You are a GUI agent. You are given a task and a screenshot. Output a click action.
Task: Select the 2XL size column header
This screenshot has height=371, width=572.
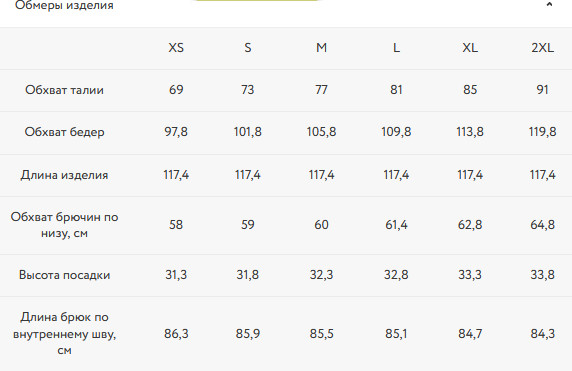542,48
